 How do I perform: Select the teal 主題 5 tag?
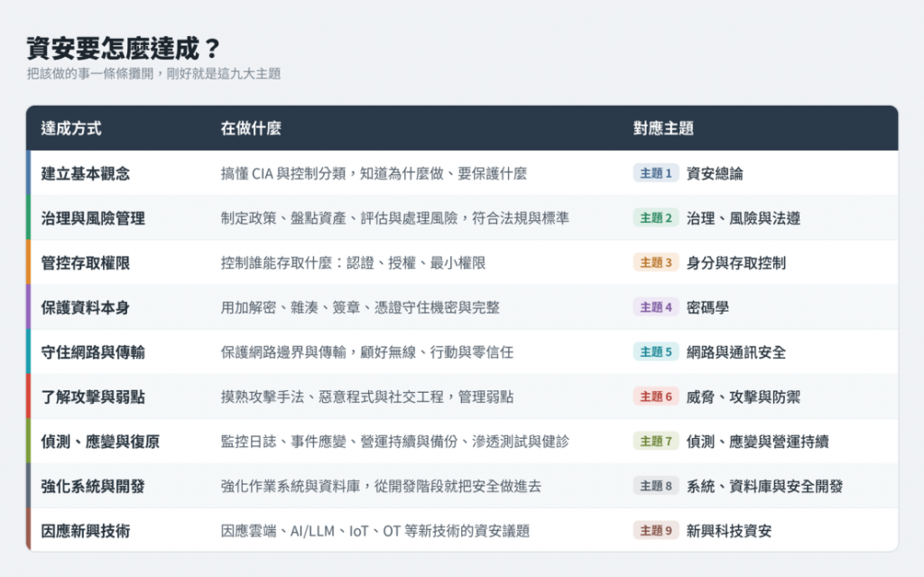(656, 352)
